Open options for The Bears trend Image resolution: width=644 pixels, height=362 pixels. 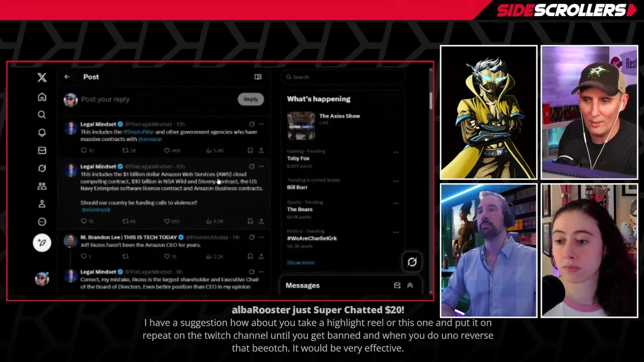[396, 203]
